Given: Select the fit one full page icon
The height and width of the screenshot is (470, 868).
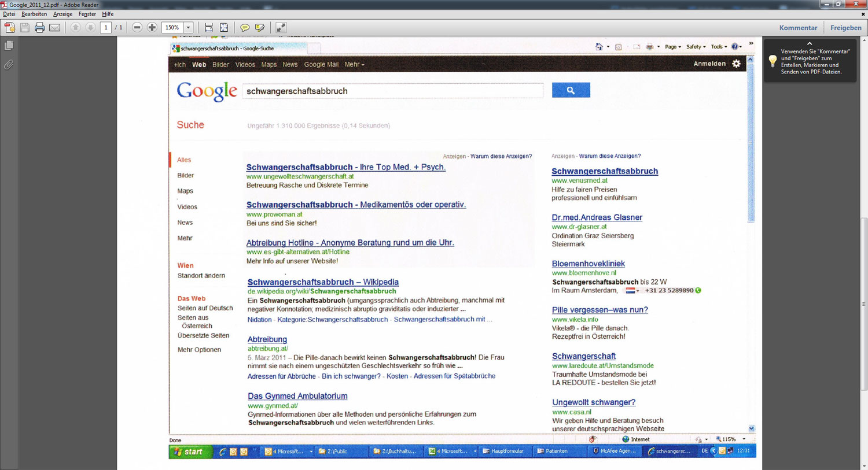Looking at the screenshot, I should [x=224, y=27].
